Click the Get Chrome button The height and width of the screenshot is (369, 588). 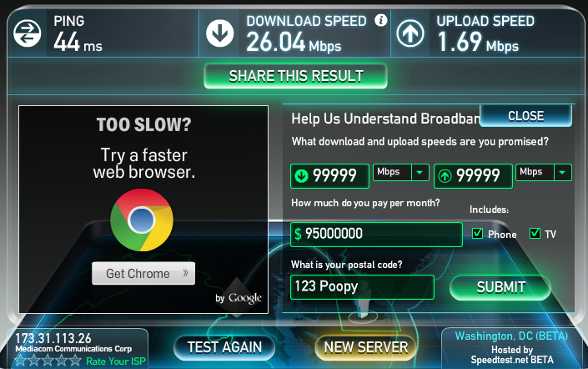click(x=143, y=273)
